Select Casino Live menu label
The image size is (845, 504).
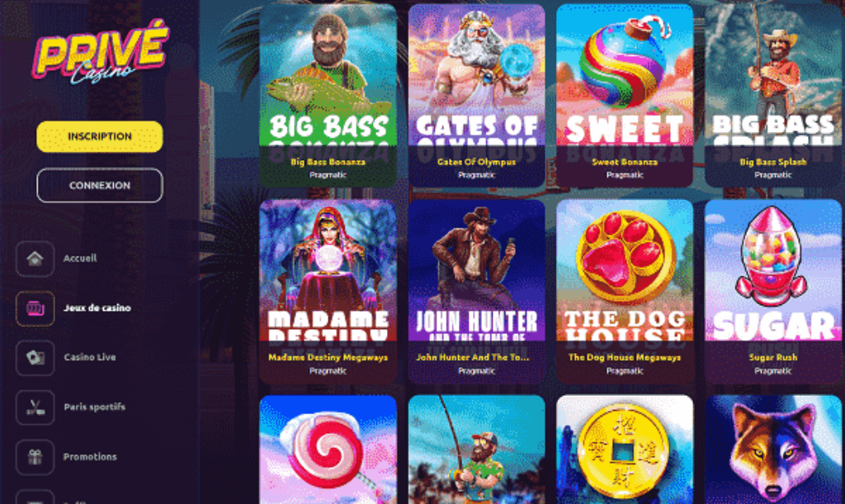pos(89,357)
